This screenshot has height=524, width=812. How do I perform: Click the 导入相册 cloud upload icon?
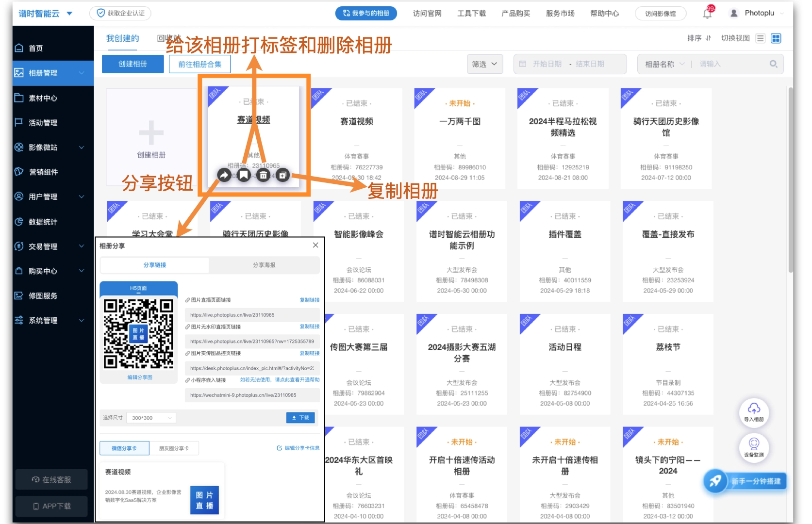(754, 409)
